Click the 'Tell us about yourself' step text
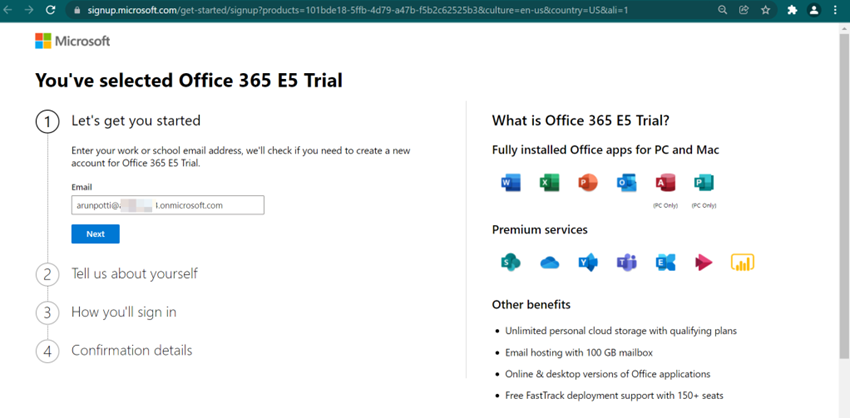850x418 pixels. pyautogui.click(x=134, y=274)
